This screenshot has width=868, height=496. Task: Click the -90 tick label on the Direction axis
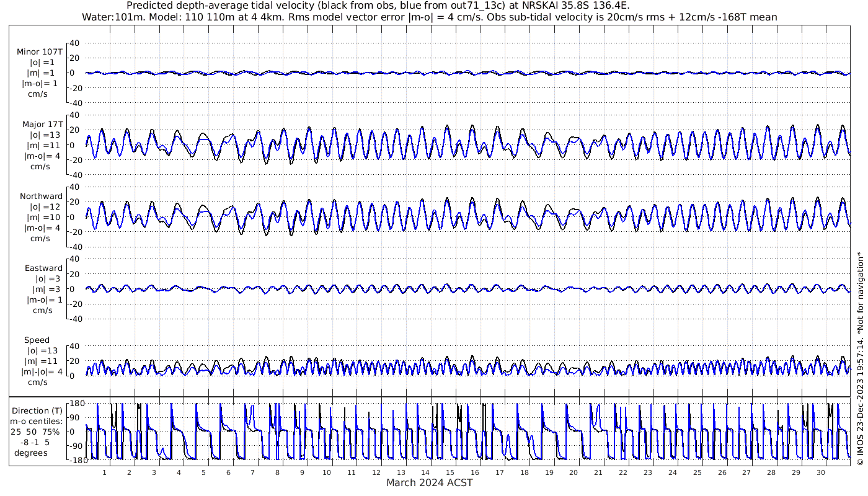(75, 446)
